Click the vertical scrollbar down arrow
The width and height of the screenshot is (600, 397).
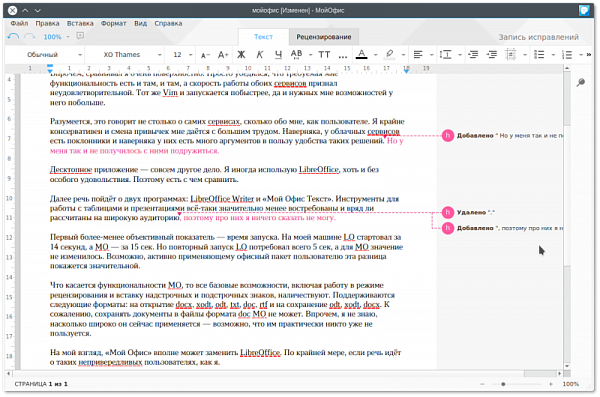click(x=567, y=366)
